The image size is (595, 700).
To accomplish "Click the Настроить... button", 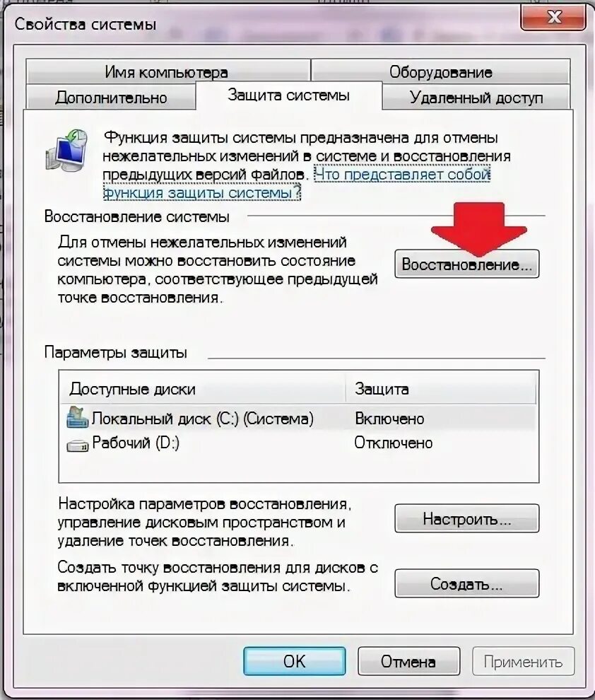I will click(466, 518).
